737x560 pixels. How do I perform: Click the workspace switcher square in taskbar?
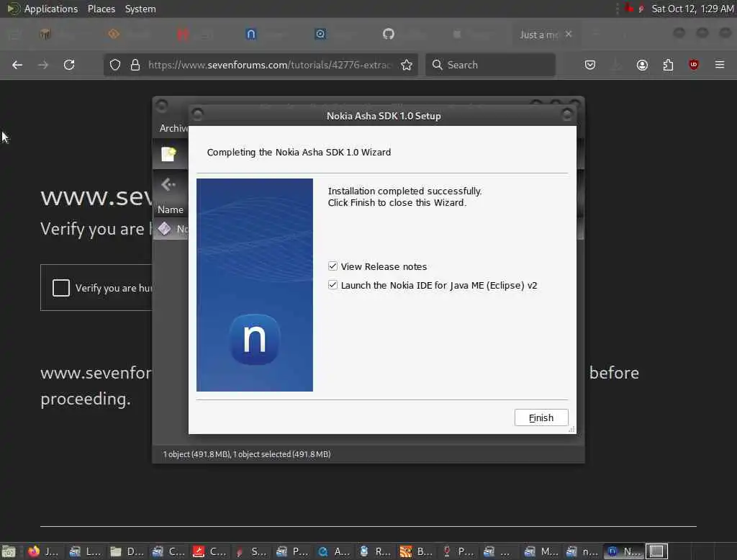(x=656, y=551)
